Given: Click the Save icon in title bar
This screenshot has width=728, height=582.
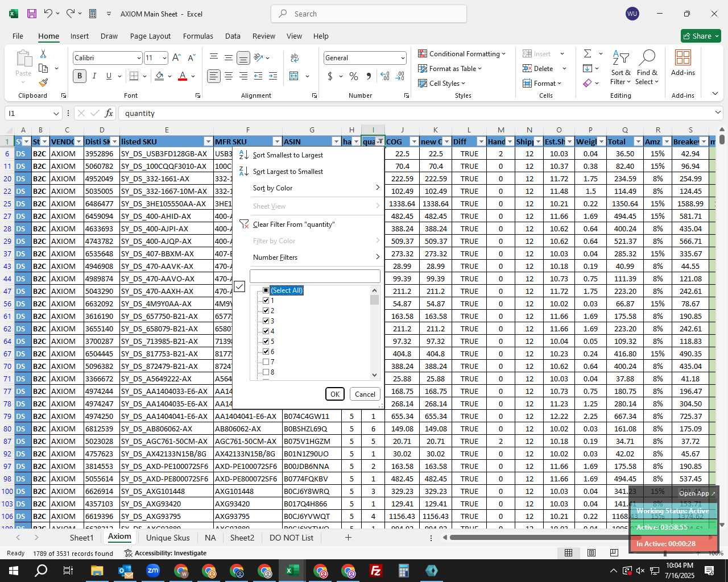Looking at the screenshot, I should 32,14.
